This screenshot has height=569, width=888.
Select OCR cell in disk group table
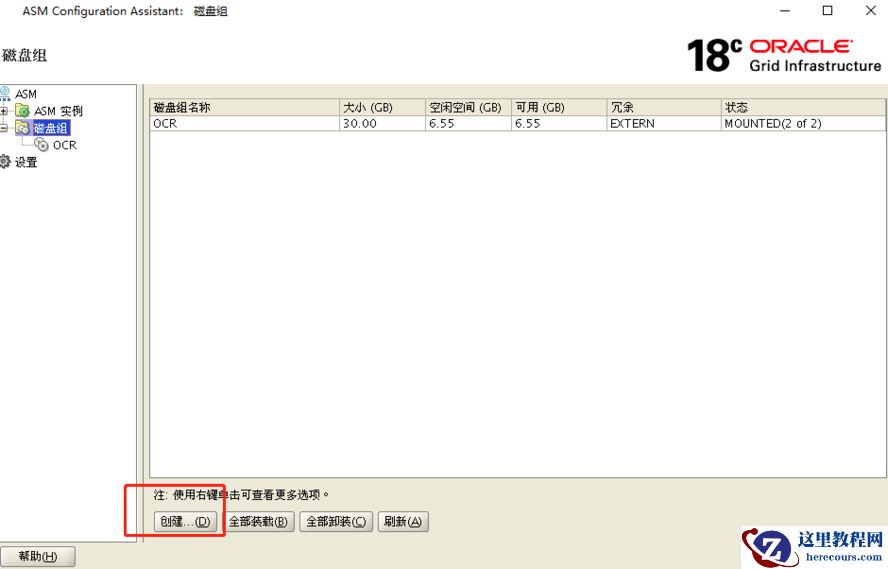pyautogui.click(x=245, y=123)
